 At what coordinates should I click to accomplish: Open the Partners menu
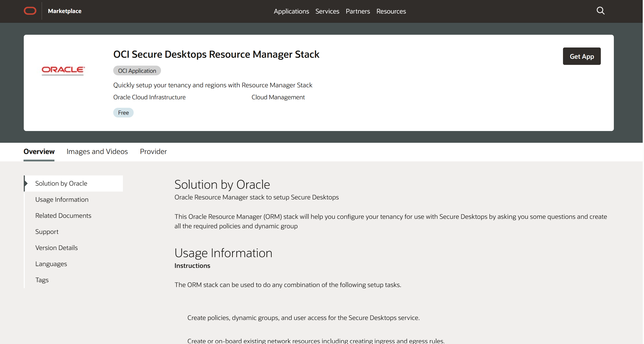click(x=358, y=11)
